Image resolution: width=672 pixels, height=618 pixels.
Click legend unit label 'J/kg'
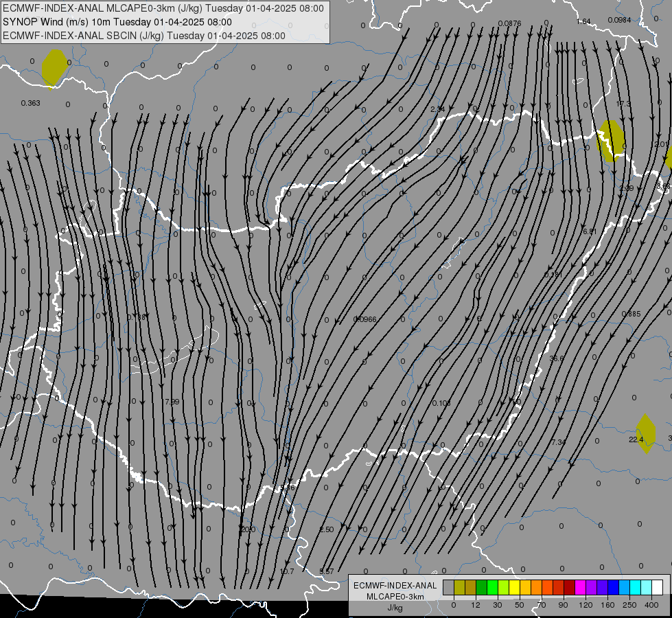[x=395, y=608]
